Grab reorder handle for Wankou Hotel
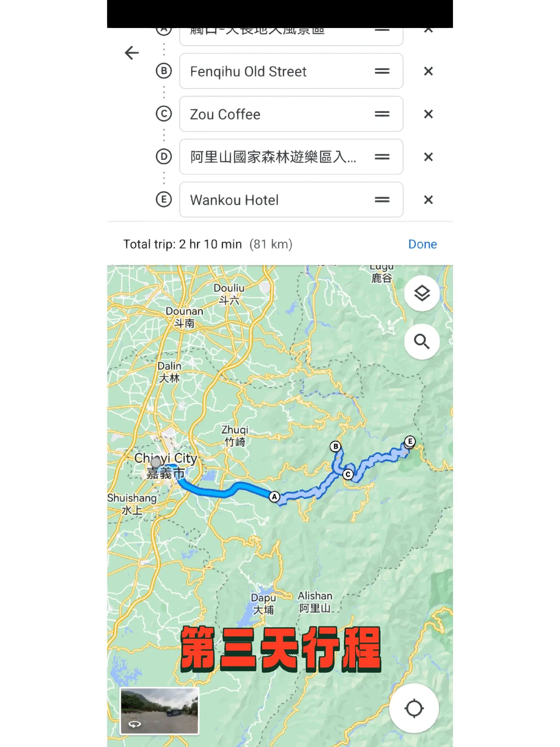The image size is (560, 747). click(382, 200)
